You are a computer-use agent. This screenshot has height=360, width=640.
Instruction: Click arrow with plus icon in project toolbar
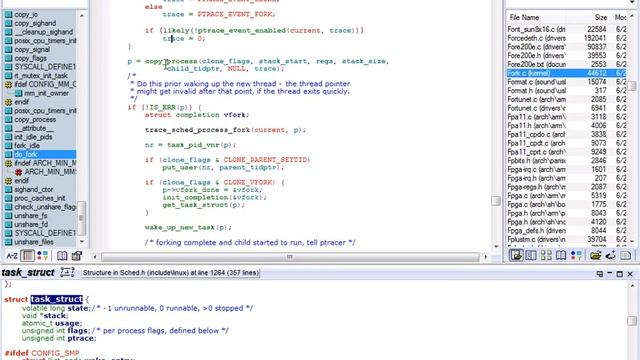[611, 256]
